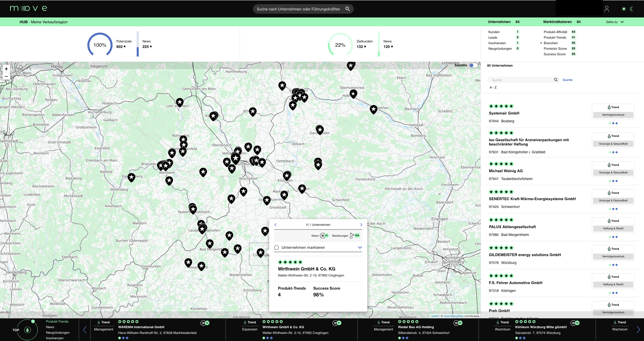Select Produkt-Trends in bottom menu
The image size is (644, 341).
[x=57, y=322]
